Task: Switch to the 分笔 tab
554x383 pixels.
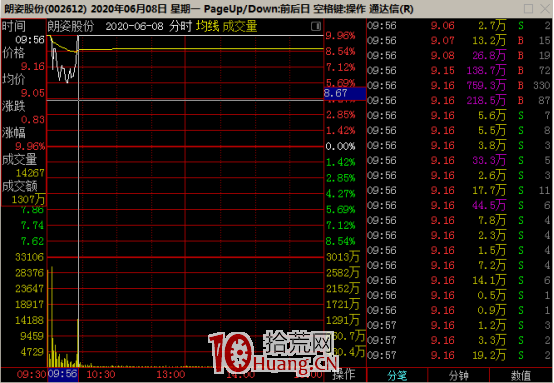Action: (x=397, y=375)
